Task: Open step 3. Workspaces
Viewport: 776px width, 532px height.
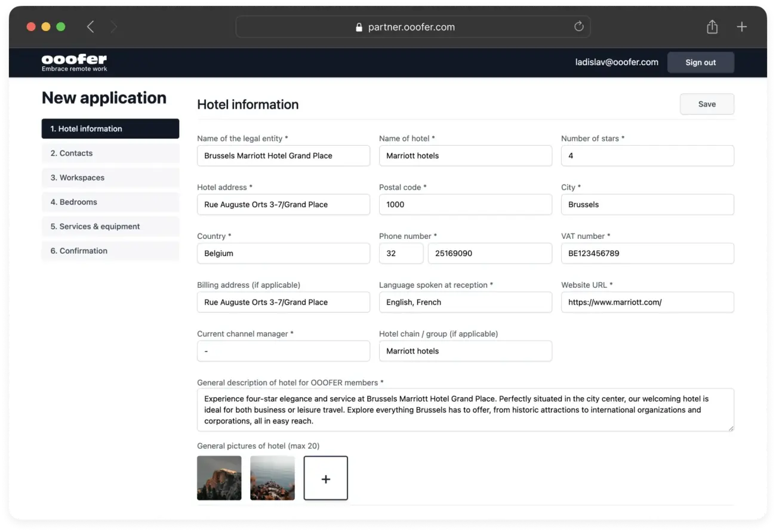Action: (x=110, y=177)
